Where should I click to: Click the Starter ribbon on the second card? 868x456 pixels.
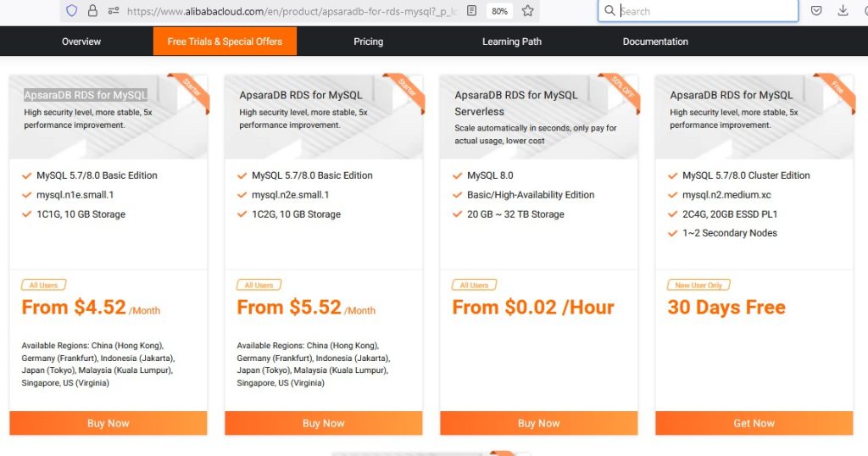click(406, 90)
